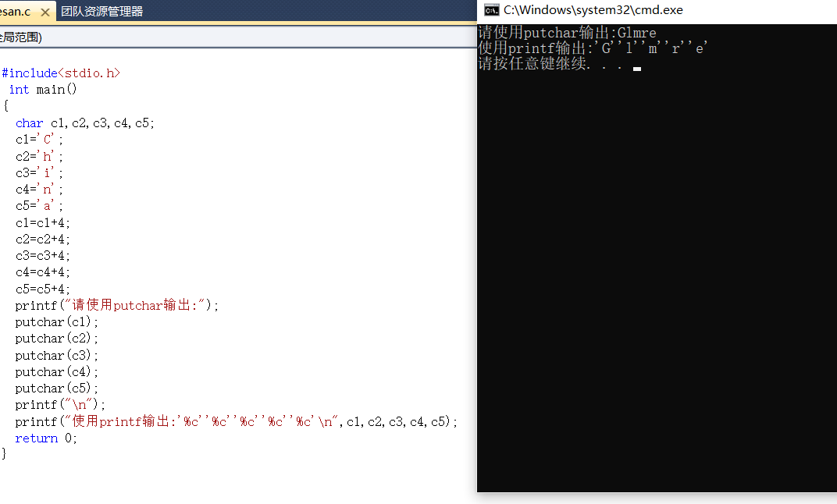Click the printf("\n"); line
Viewport: 837px width, 504px height.
(x=60, y=405)
